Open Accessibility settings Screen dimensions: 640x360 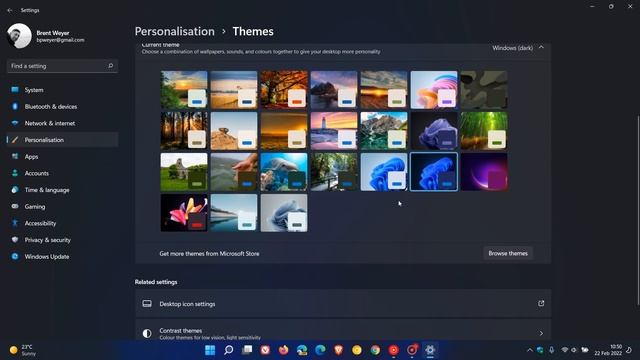click(62, 223)
